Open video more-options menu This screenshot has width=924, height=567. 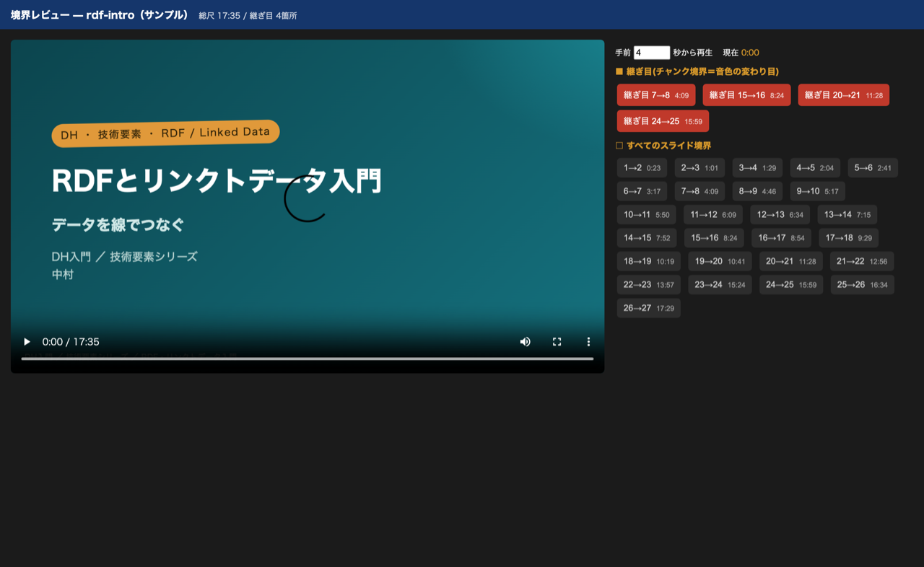(588, 342)
